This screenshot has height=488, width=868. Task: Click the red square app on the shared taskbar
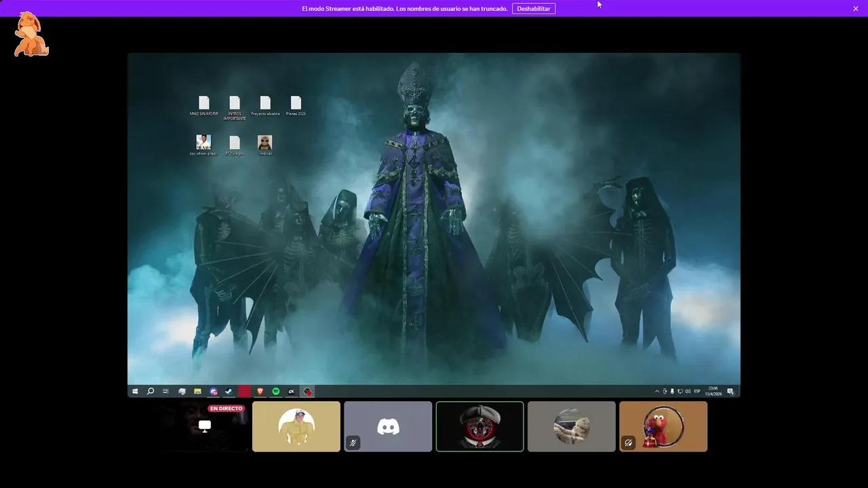tap(244, 391)
